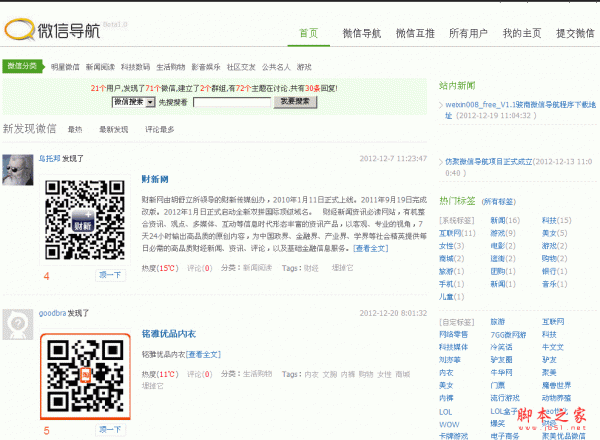
Task: Open 所有用户 in the top menu
Action: (x=468, y=33)
